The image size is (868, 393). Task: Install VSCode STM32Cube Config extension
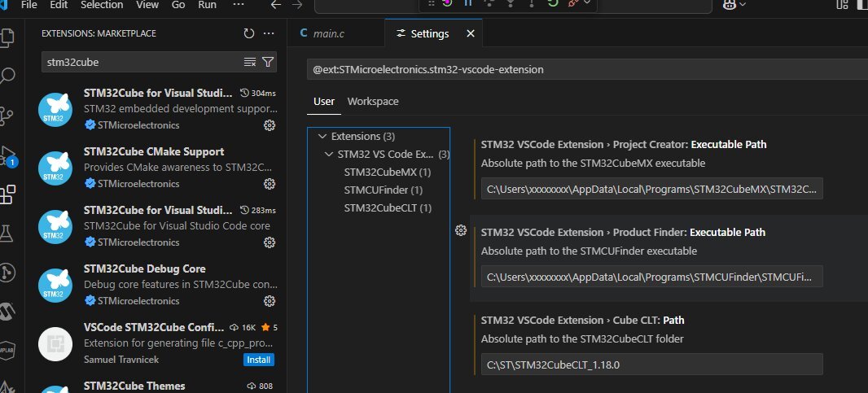(258, 360)
